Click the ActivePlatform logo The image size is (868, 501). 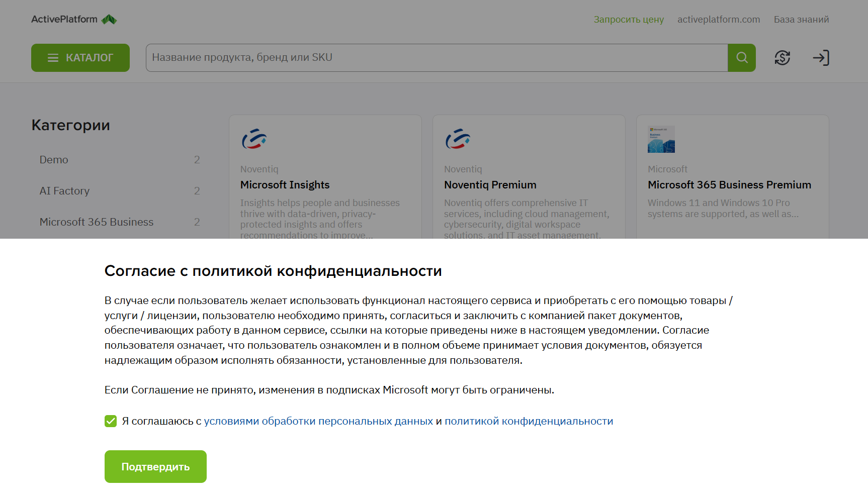click(x=74, y=19)
